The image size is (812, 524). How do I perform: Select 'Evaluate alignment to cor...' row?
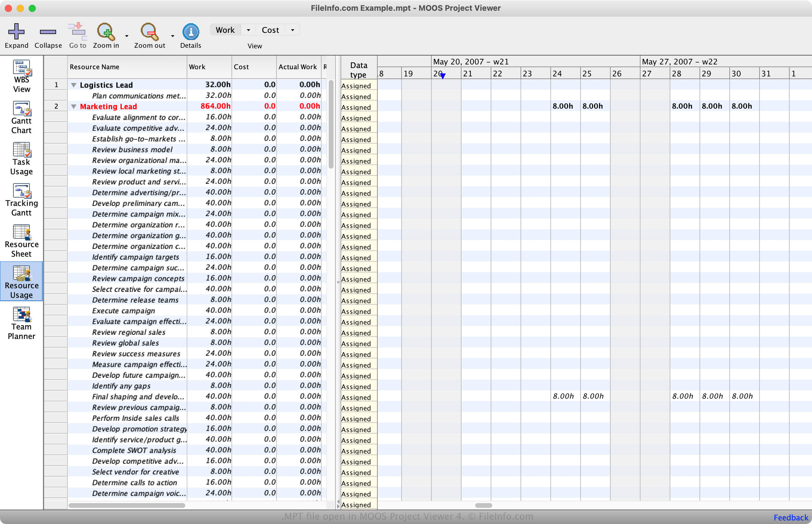click(x=139, y=117)
